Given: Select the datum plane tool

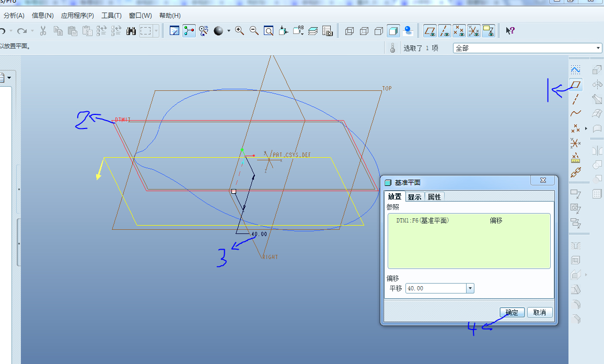Looking at the screenshot, I should coord(575,84).
